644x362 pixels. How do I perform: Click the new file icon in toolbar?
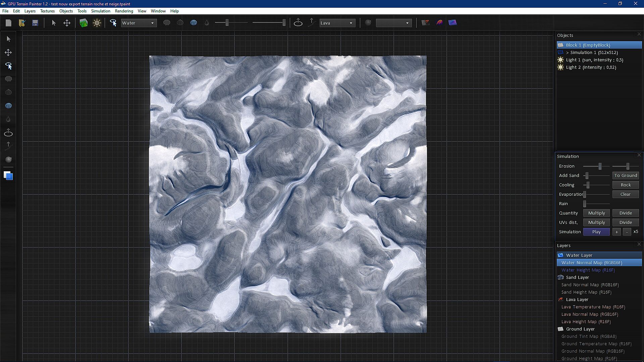(9, 23)
